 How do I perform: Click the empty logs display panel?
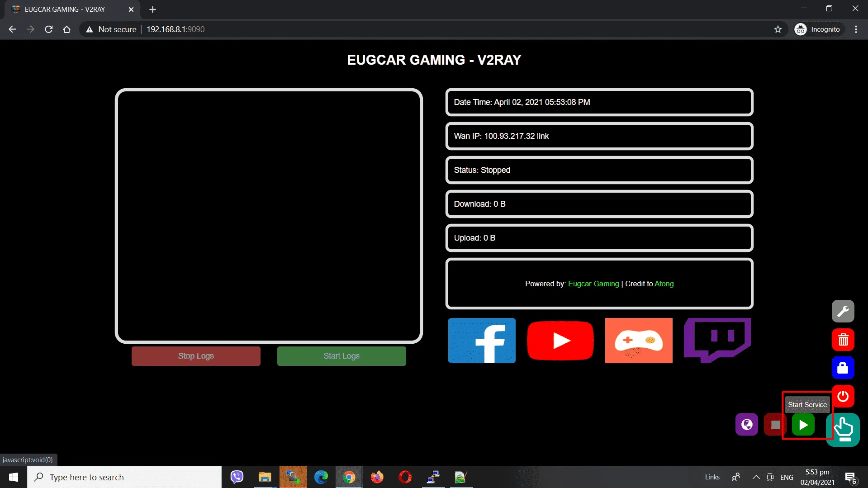pos(269,216)
